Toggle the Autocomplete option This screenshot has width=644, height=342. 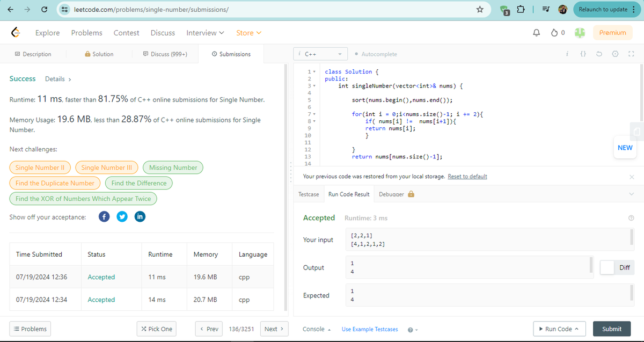coord(376,54)
